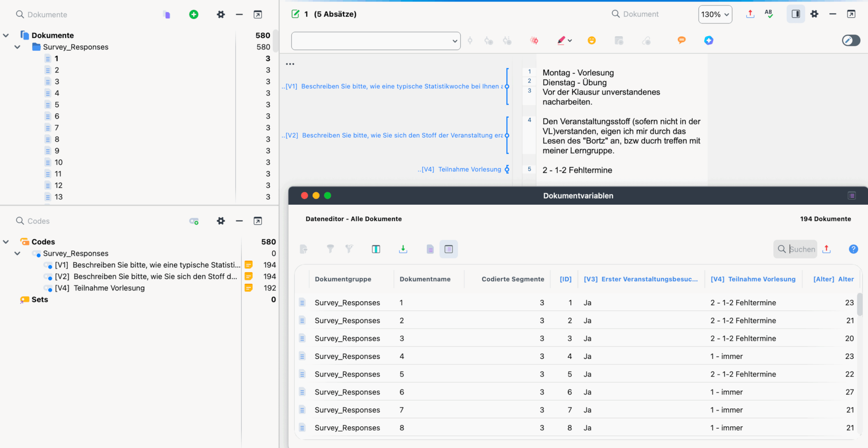Viewport: 868px width, 448px height.
Task: Click the yellow zoom button of Dokumentvariablen window
Action: point(316,196)
